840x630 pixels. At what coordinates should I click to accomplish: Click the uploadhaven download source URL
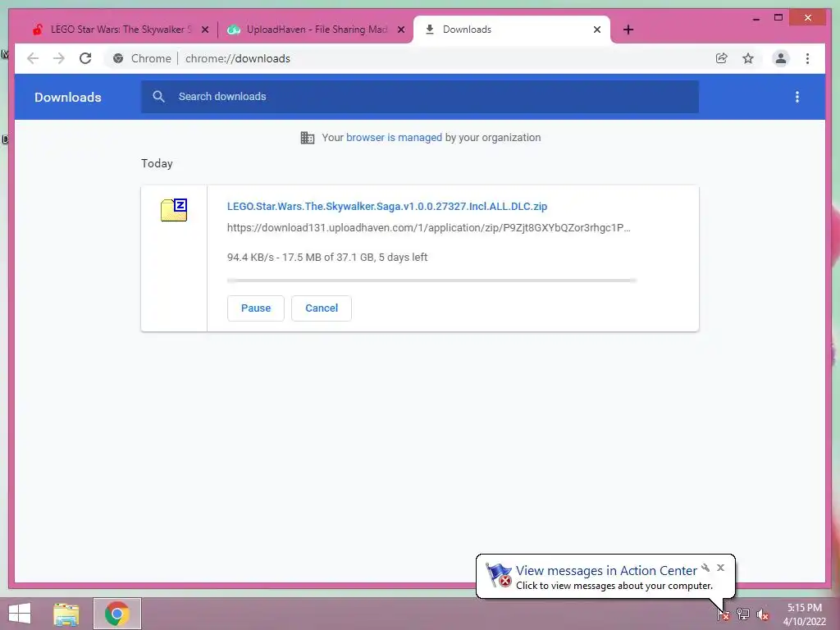[428, 228]
